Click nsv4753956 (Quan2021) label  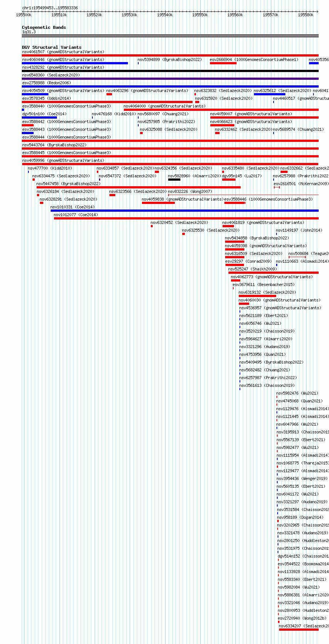point(262,354)
